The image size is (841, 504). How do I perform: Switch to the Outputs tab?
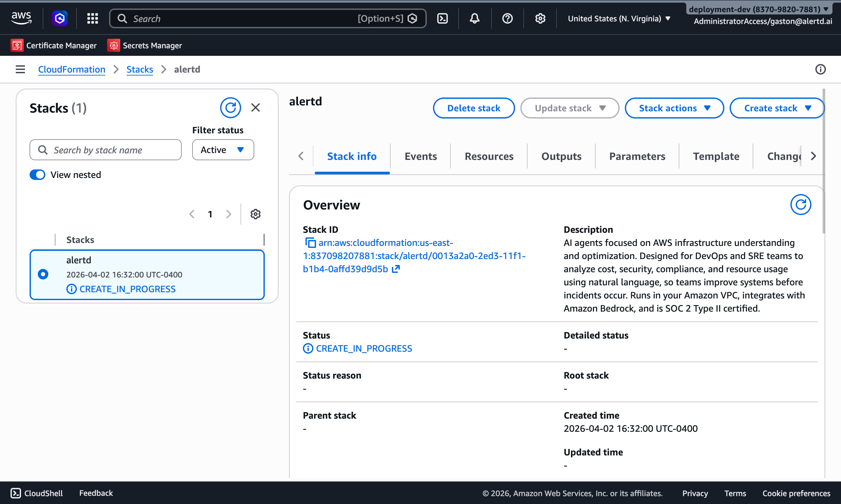click(x=561, y=156)
